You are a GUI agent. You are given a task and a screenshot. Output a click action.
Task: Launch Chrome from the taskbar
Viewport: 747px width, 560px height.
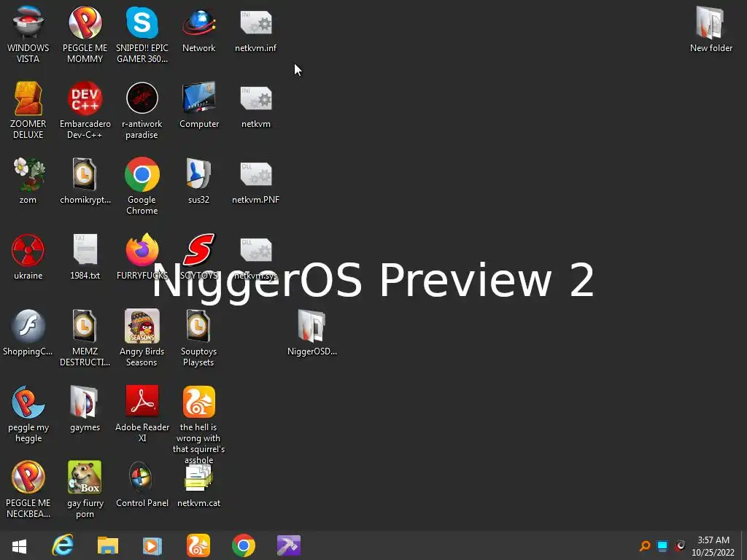244,545
